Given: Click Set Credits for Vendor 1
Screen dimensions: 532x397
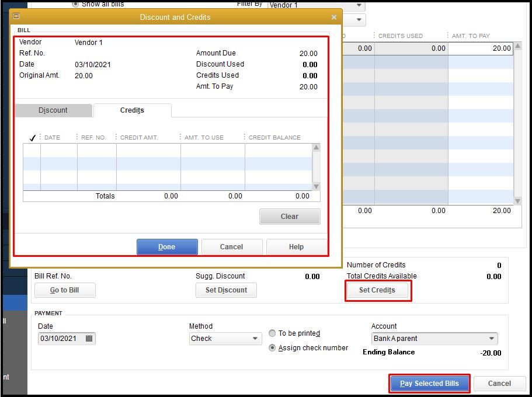Looking at the screenshot, I should coord(378,290).
